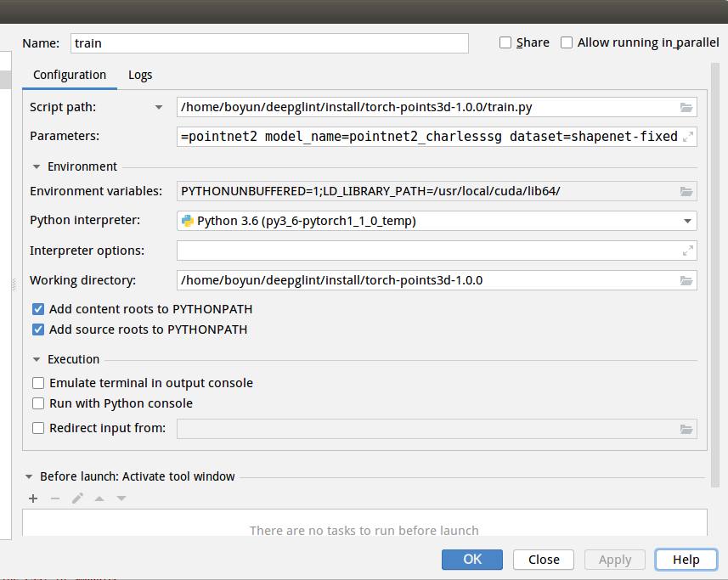The width and height of the screenshot is (728, 580).
Task: Browse Environment variables settings
Action: (686, 190)
